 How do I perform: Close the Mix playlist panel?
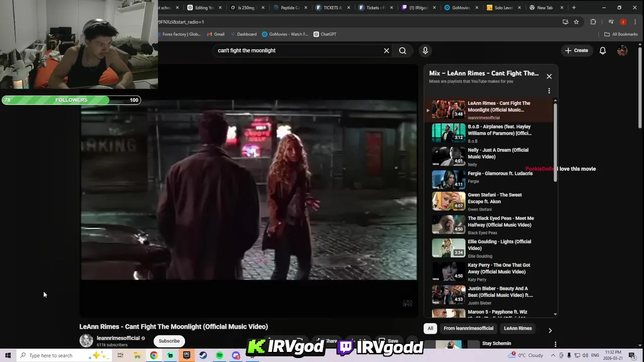pyautogui.click(x=549, y=76)
